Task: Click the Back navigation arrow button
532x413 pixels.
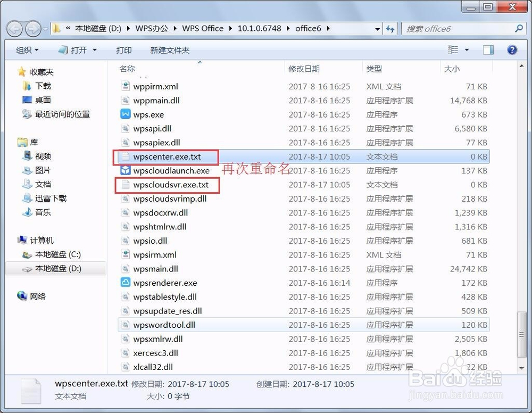Action: pos(14,29)
